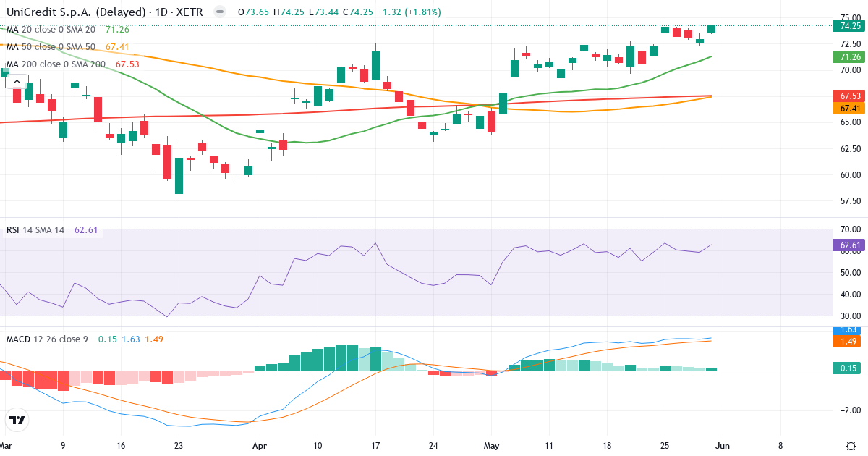
Task: Click the 62.61 value in RSI legend
Action: pyautogui.click(x=86, y=230)
